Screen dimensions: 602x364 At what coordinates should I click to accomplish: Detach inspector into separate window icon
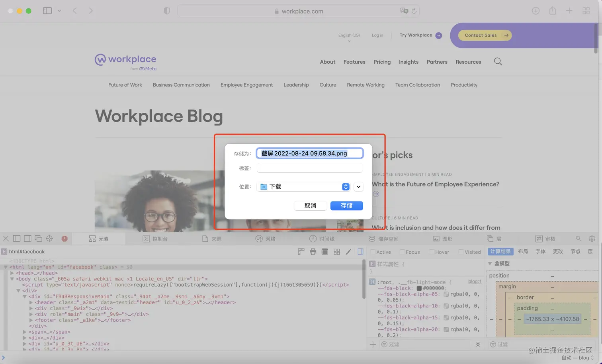(x=39, y=239)
